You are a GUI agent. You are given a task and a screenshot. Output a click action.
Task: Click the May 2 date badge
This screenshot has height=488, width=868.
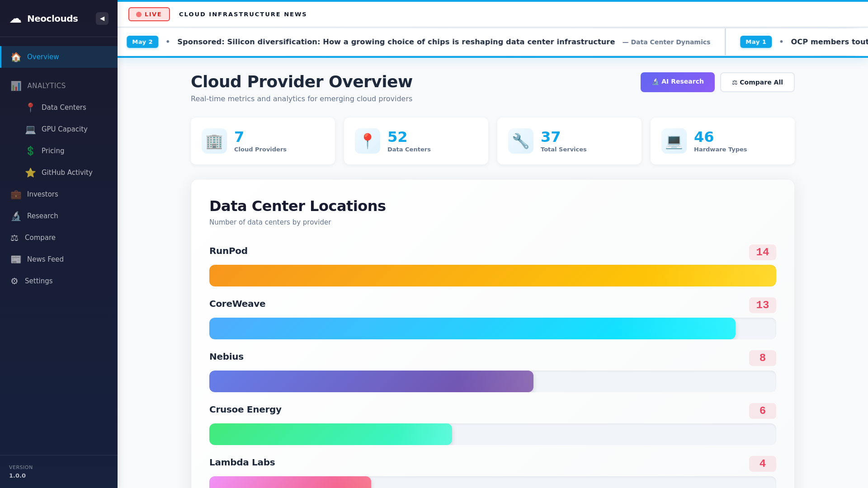pos(142,42)
